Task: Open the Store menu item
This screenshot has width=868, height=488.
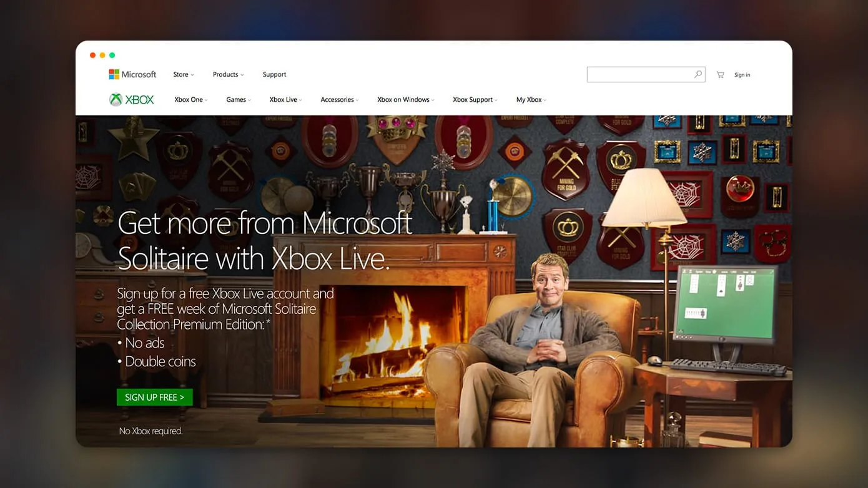Action: [182, 74]
